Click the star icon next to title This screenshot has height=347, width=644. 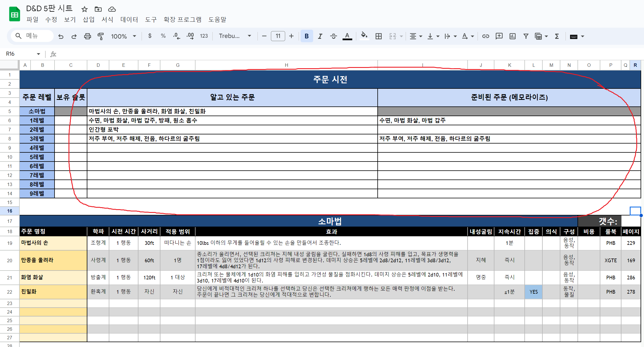84,9
